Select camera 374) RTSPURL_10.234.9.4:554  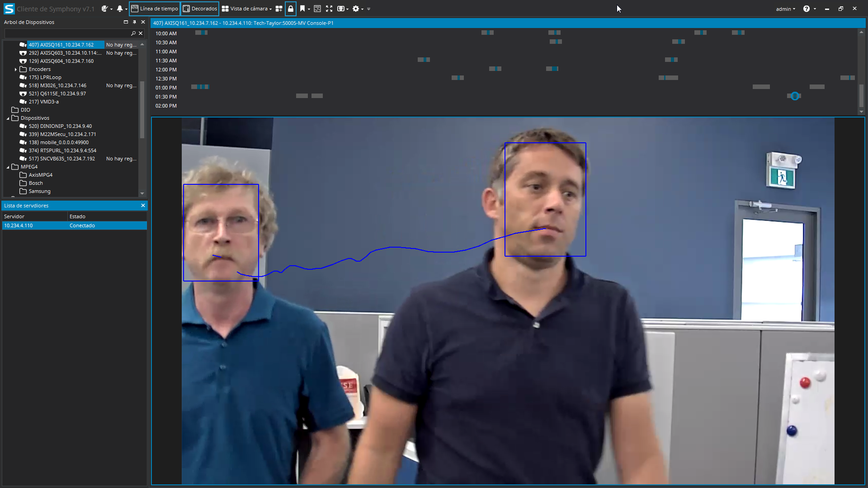62,150
